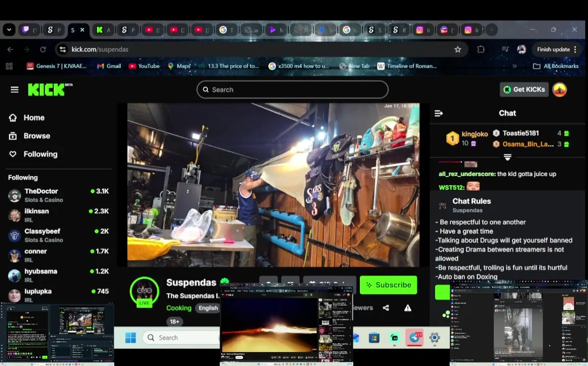This screenshot has height=366, width=588.
Task: Open luplupka followed channel
Action: (x=58, y=295)
